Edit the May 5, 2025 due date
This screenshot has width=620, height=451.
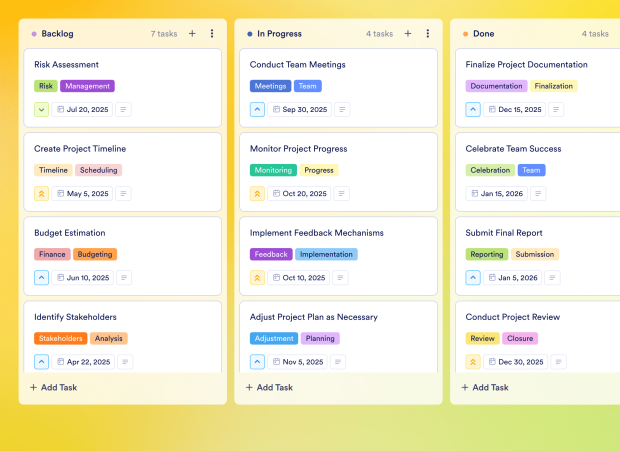(82, 194)
